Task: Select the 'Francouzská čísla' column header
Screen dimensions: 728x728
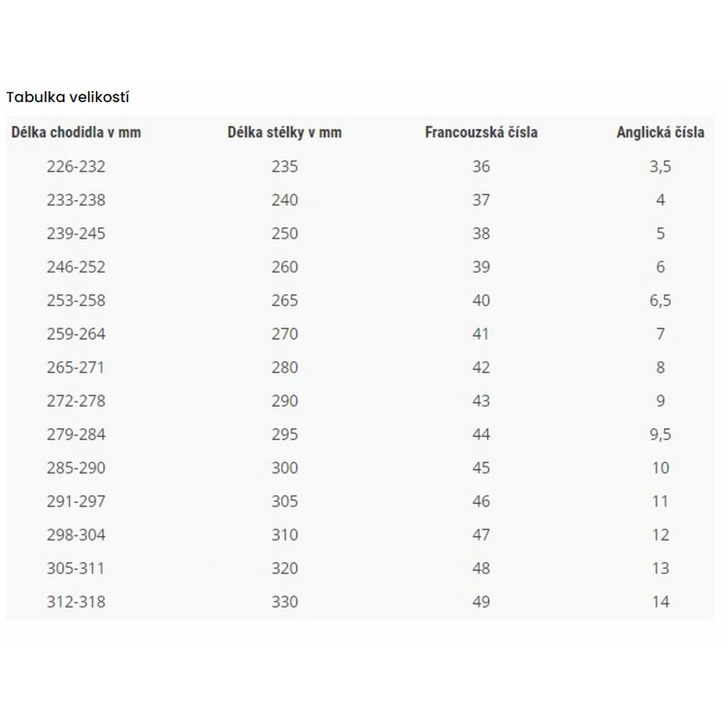Action: point(480,132)
